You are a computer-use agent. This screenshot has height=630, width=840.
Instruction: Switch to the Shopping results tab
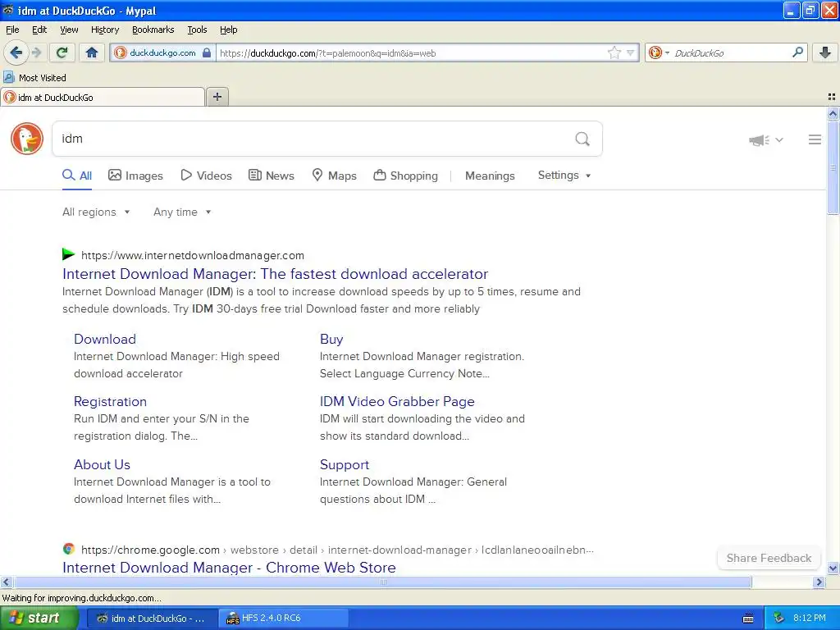click(405, 176)
